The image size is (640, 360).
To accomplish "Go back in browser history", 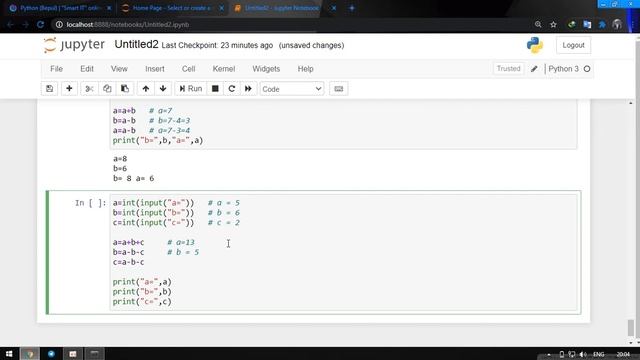I will tap(10, 24).
